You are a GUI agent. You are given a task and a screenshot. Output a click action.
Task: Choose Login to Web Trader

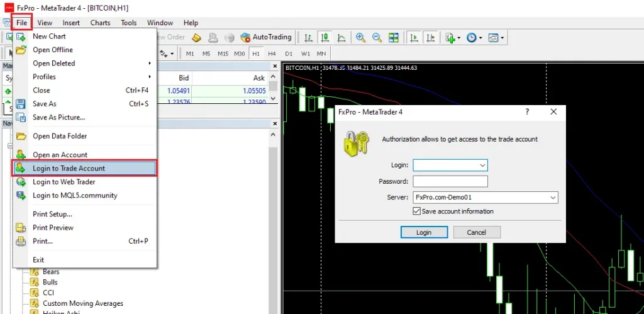[85, 182]
